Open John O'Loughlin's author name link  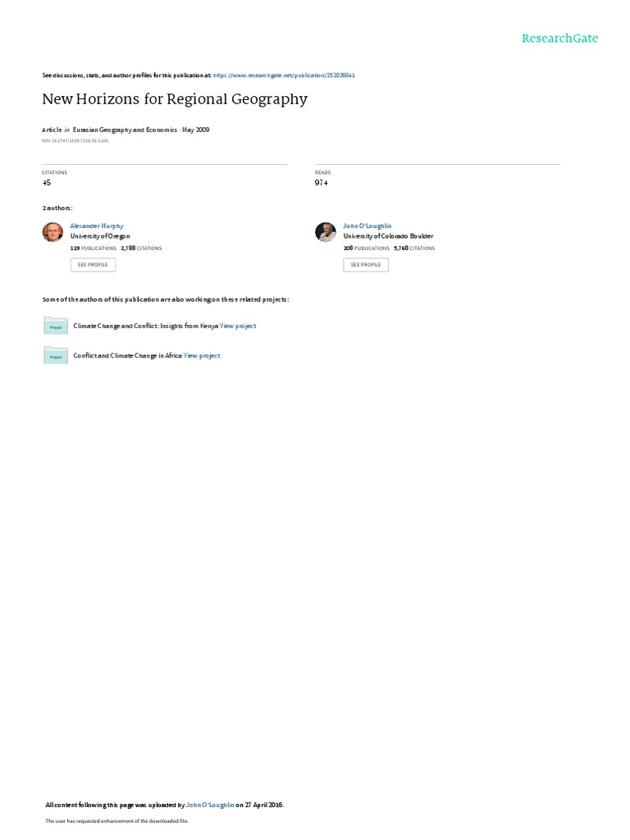tap(367, 226)
